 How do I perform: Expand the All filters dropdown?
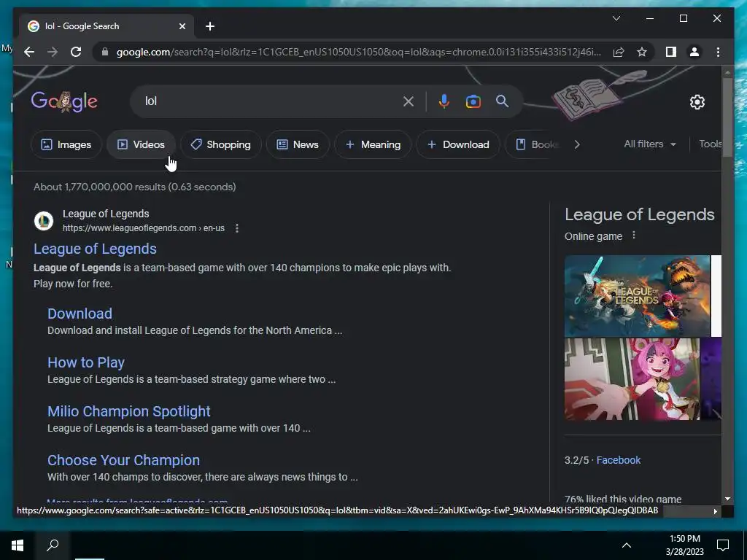coord(650,144)
